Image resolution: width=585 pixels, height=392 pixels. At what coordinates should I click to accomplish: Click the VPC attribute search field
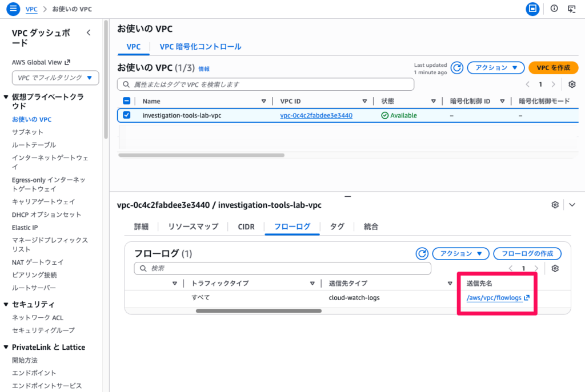266,84
